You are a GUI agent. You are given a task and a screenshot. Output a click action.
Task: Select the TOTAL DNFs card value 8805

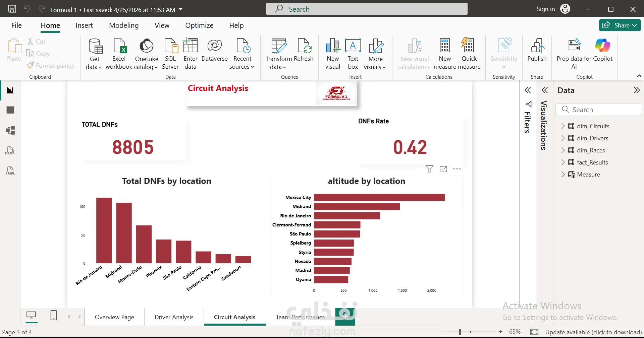tap(133, 147)
